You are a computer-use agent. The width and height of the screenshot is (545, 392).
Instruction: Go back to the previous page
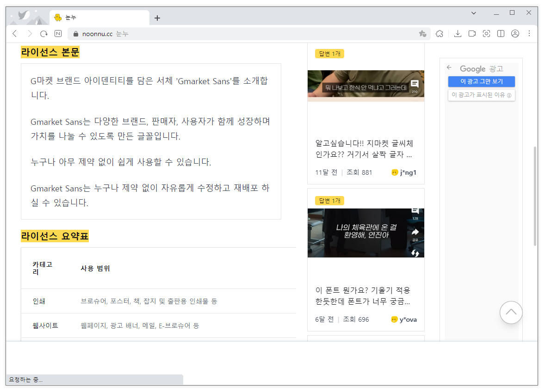15,34
